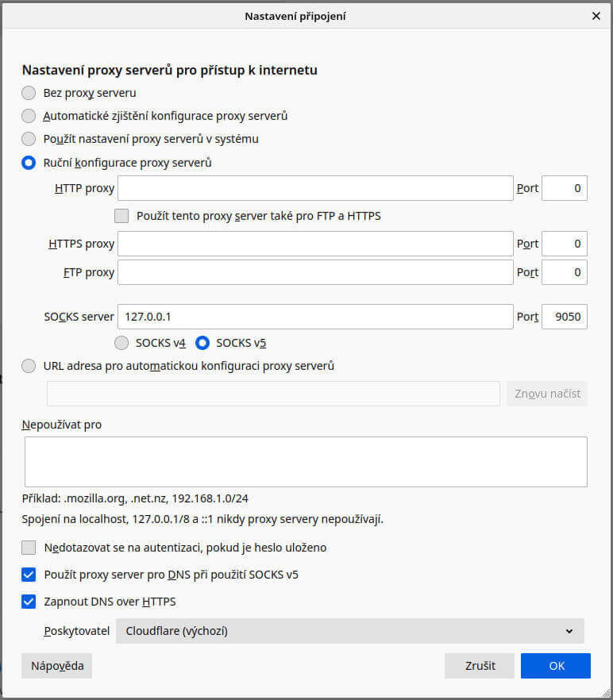Viewport: 613px width, 700px height.
Task: Click the HTTP proxy address field
Action: (315, 188)
